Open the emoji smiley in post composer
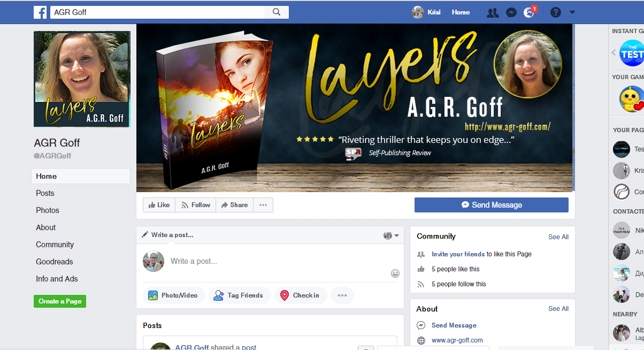This screenshot has width=644, height=350. [395, 273]
